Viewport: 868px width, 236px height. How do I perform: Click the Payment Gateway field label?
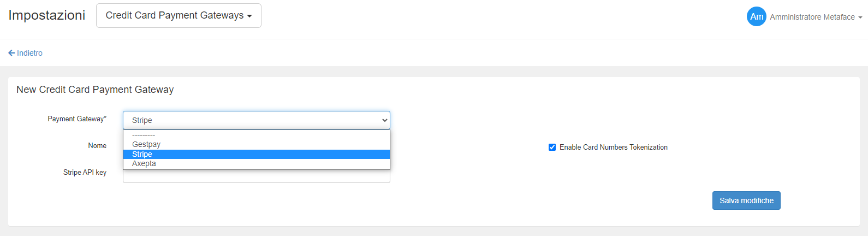click(77, 119)
